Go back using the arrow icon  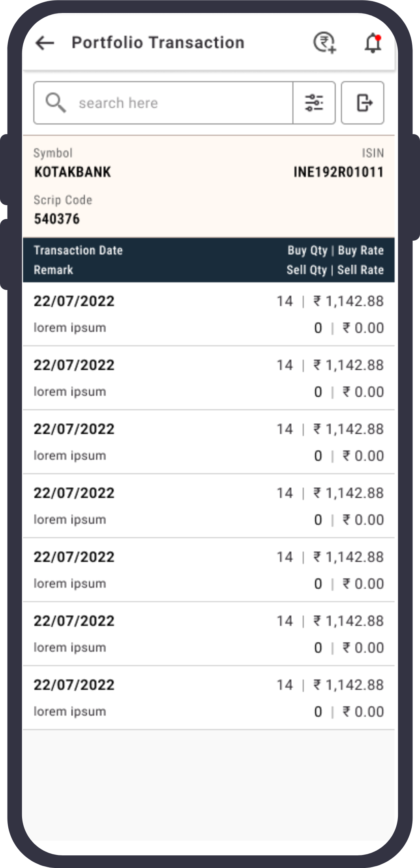pos(45,43)
